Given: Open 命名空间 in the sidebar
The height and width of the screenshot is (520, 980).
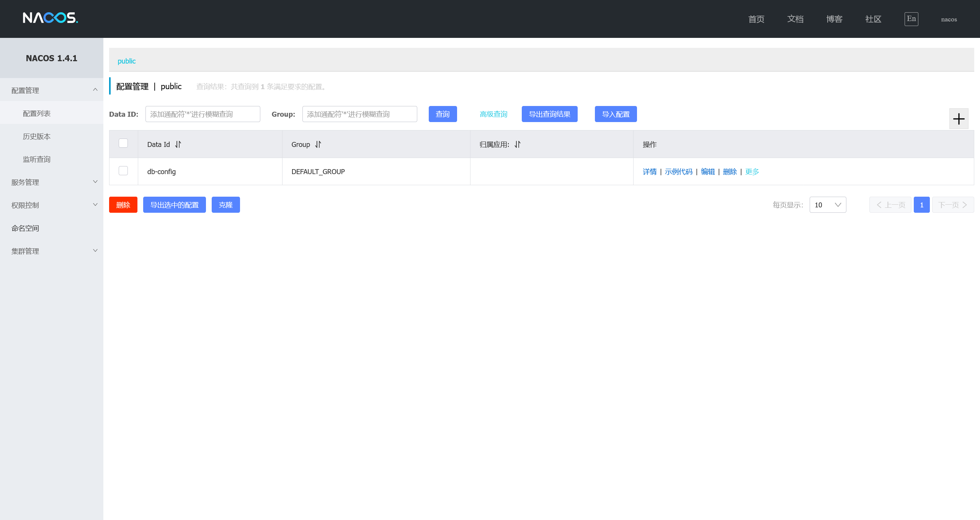Looking at the screenshot, I should coord(25,228).
